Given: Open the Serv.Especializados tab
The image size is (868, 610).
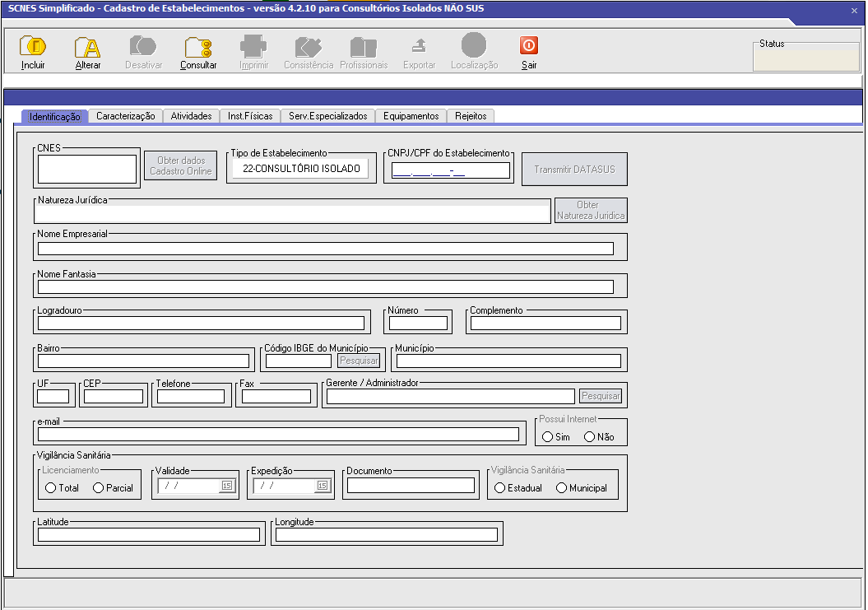Looking at the screenshot, I should (327, 116).
